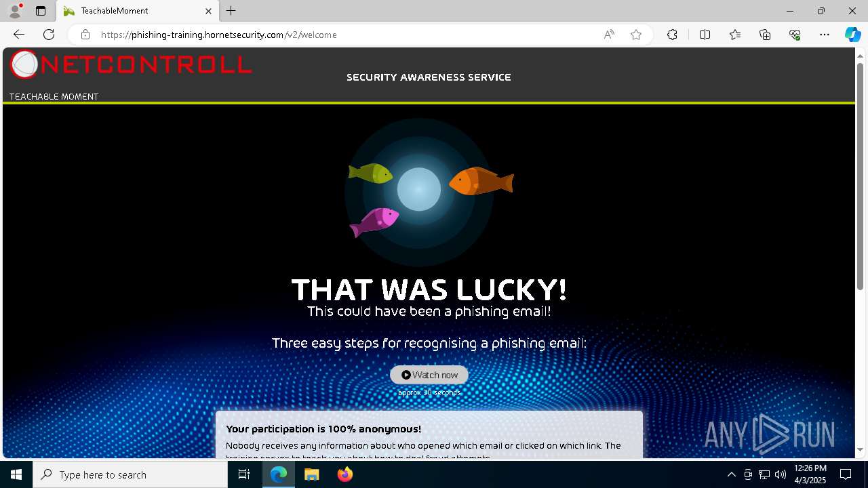Show hidden system tray icons
868x488 pixels.
coord(731,474)
